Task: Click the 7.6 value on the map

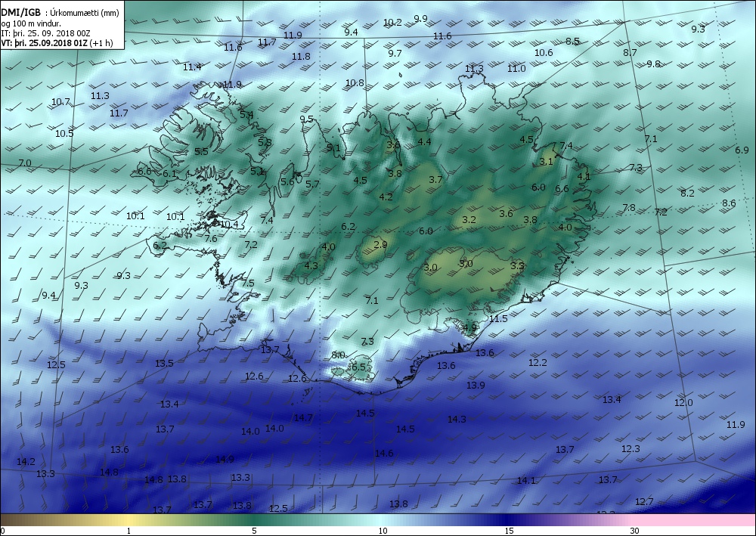Action: (x=211, y=238)
